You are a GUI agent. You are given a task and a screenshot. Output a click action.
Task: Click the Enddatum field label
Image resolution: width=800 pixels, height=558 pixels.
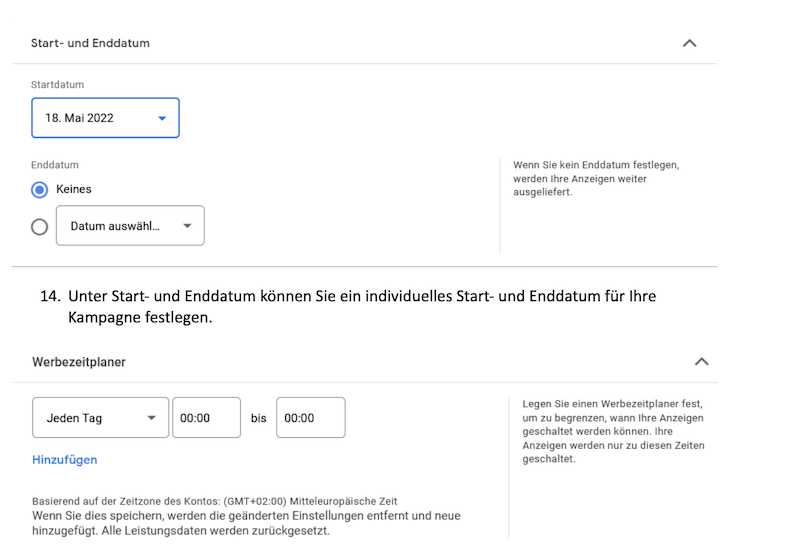55,164
